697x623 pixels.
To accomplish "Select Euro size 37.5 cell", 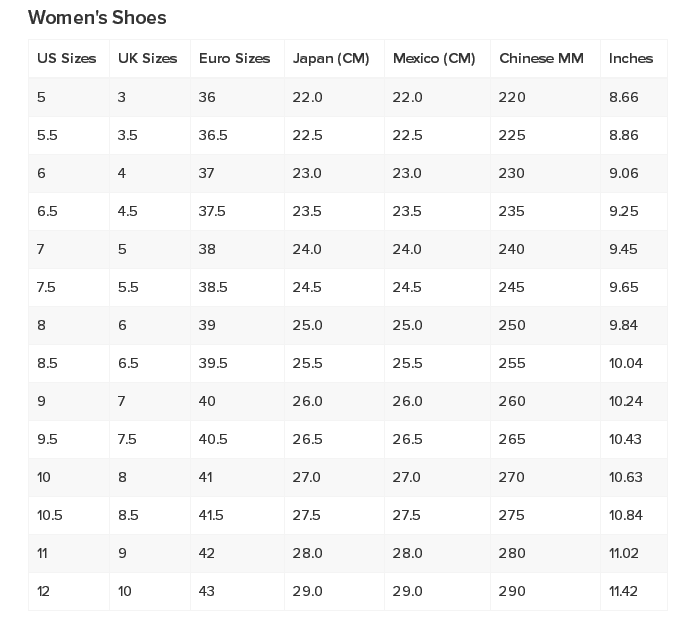I will (x=212, y=211).
